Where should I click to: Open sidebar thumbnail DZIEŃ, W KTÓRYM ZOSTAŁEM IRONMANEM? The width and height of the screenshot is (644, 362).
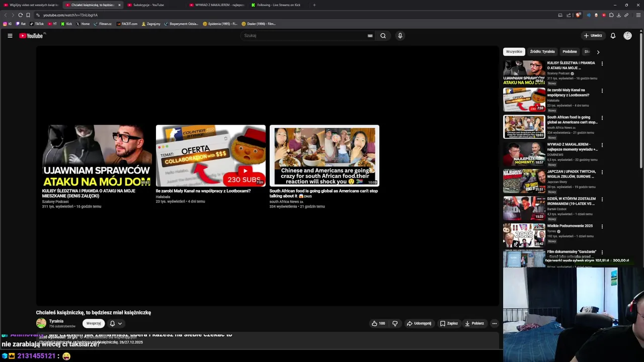click(524, 208)
